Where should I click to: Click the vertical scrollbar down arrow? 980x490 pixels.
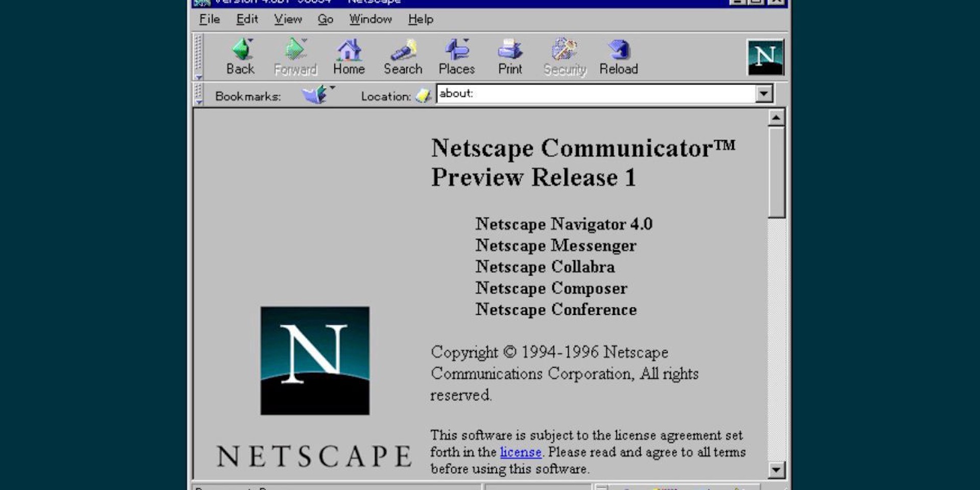776,470
